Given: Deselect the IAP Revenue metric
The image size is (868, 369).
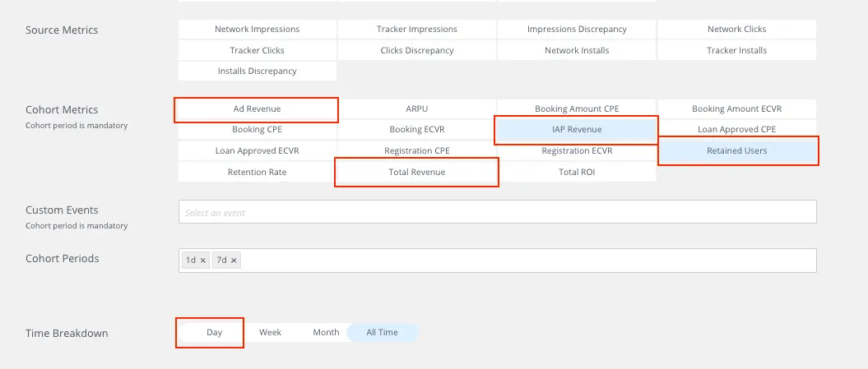Looking at the screenshot, I should tap(576, 130).
